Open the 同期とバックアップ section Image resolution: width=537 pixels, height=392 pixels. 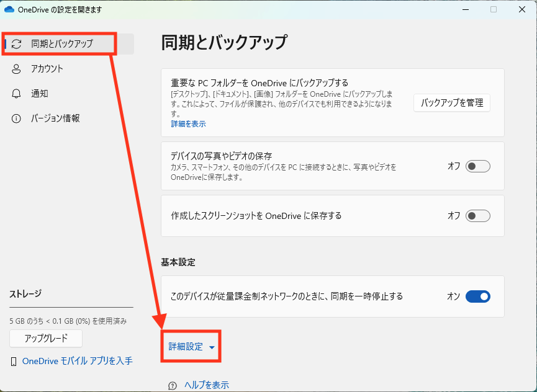[x=68, y=44]
